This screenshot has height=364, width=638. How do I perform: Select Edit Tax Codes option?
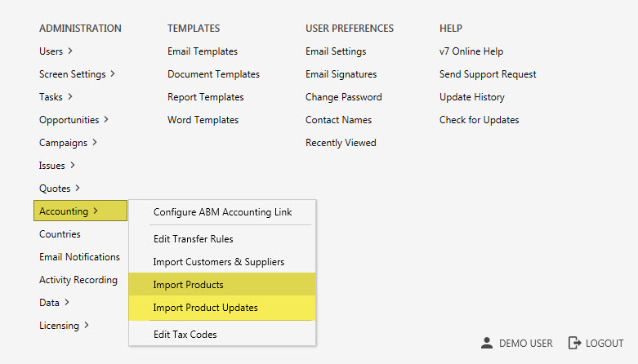click(185, 334)
